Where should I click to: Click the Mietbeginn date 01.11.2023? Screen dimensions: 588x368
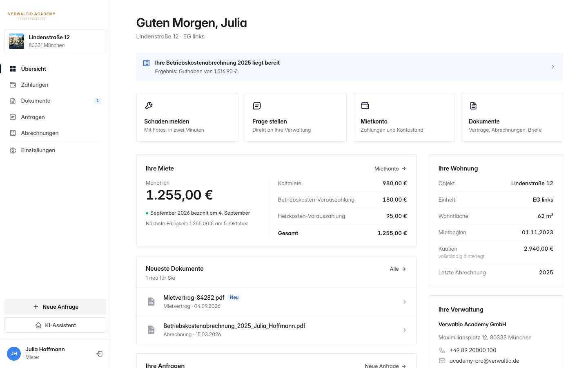(537, 232)
